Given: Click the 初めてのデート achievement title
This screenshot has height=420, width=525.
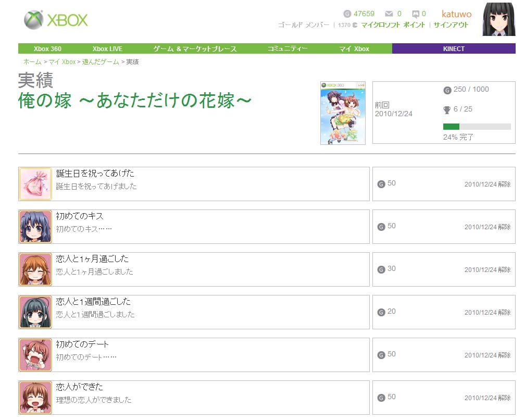Looking at the screenshot, I should coord(82,344).
